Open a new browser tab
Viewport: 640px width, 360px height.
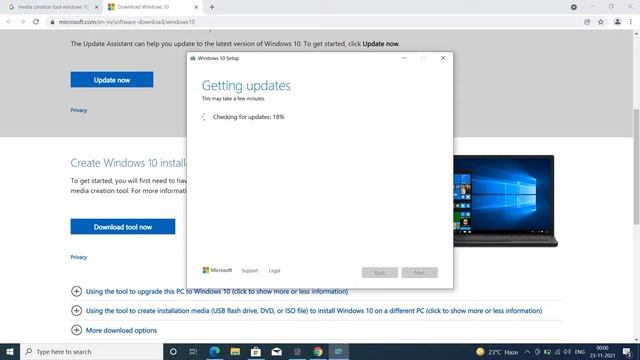212,7
